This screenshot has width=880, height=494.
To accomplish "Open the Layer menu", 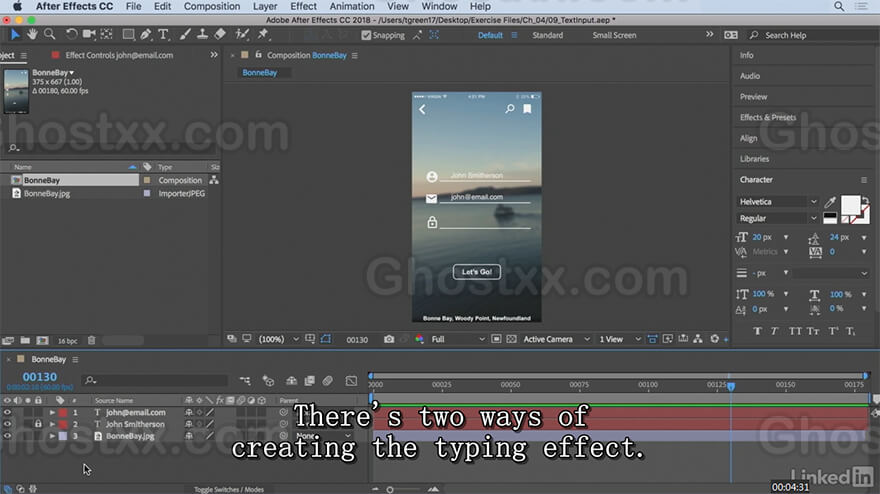I will (x=265, y=6).
